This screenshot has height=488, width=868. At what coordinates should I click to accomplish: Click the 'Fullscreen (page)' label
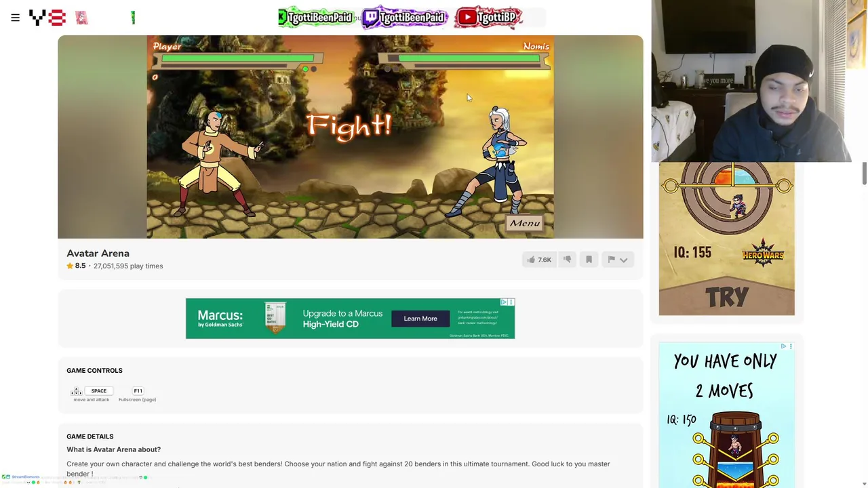pos(137,400)
